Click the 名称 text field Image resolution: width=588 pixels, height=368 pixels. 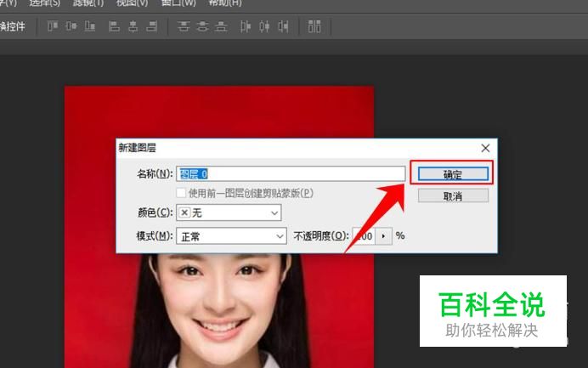click(291, 173)
